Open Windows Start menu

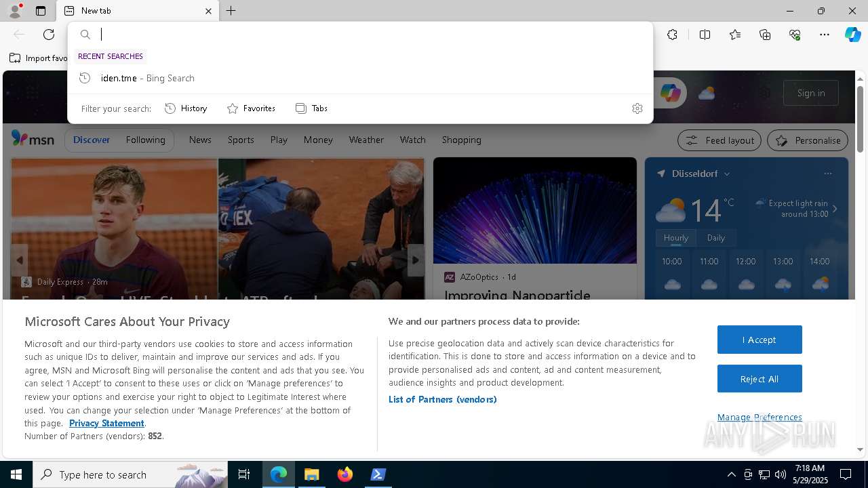(x=16, y=474)
